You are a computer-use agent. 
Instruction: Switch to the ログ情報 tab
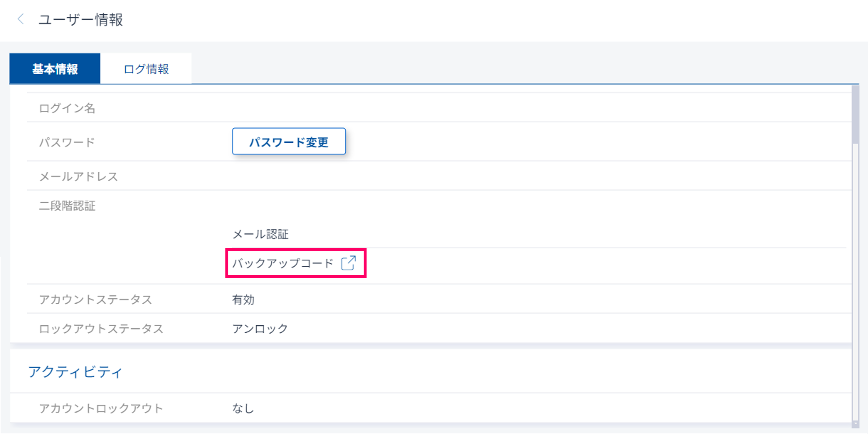click(146, 69)
